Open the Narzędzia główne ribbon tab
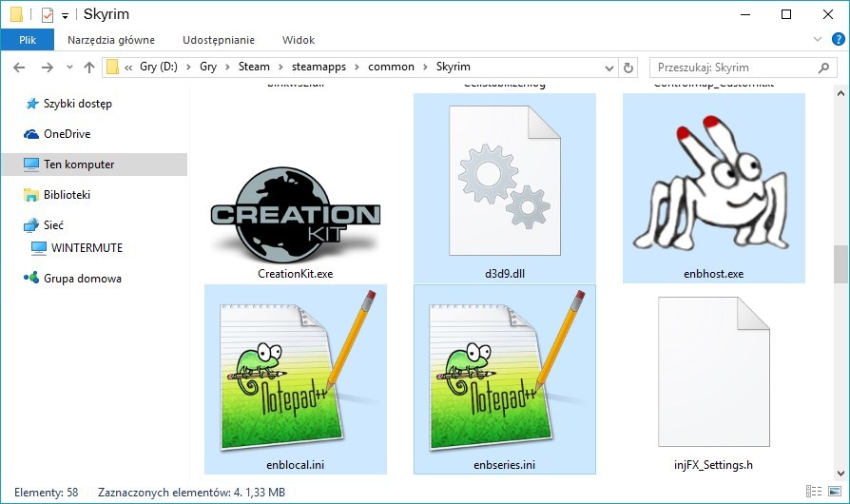The height and width of the screenshot is (504, 850). 111,40
